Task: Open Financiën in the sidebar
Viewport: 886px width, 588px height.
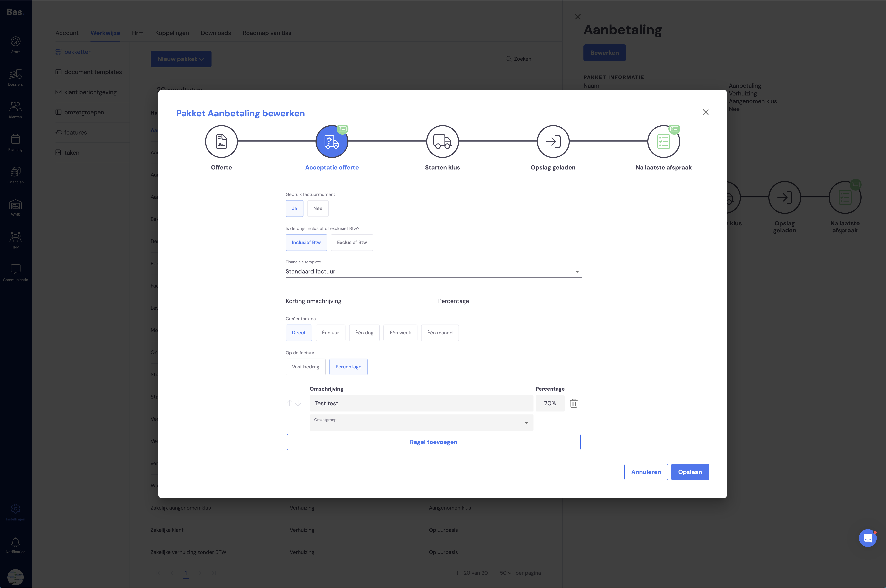Action: click(x=15, y=176)
